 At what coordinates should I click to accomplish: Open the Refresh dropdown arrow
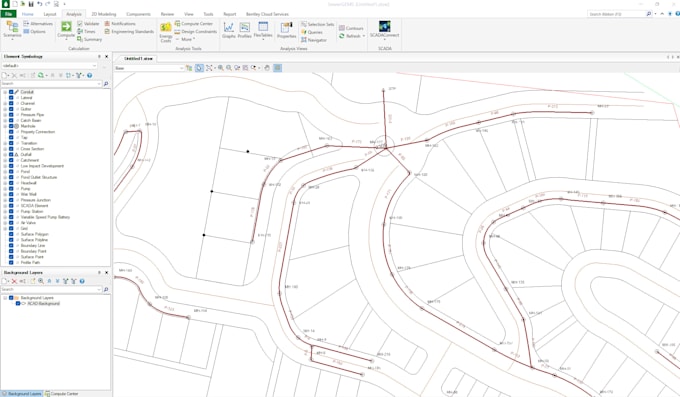(x=363, y=36)
